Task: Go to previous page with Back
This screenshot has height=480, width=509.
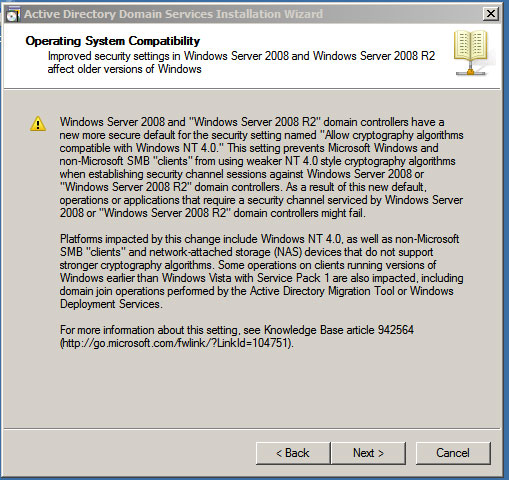Action: click(293, 453)
